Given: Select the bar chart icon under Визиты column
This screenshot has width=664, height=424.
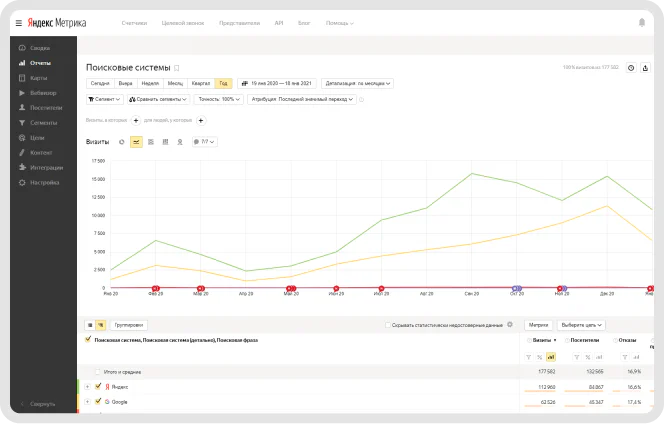Looking at the screenshot, I should pyautogui.click(x=551, y=357).
